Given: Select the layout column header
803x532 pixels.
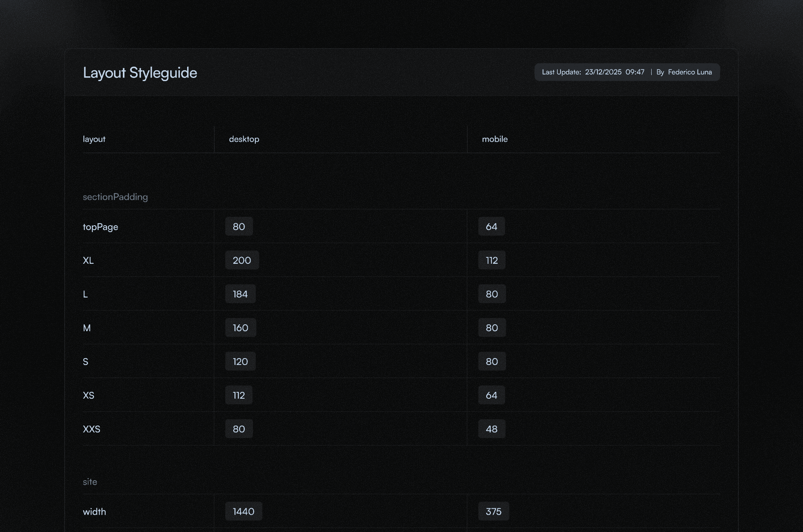Looking at the screenshot, I should (94, 139).
